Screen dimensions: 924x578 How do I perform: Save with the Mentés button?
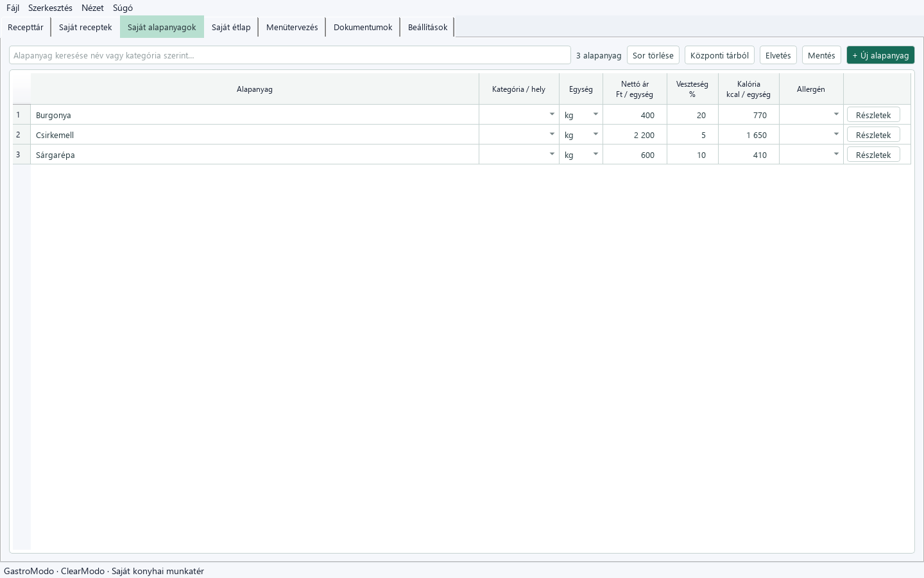821,55
